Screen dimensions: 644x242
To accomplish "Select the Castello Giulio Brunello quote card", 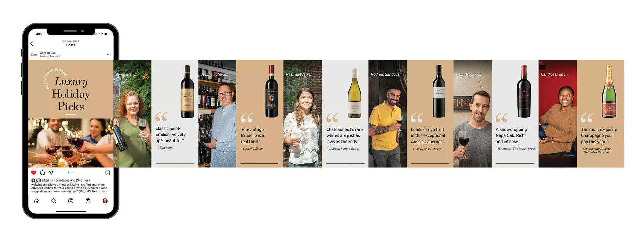I will tap(260, 114).
